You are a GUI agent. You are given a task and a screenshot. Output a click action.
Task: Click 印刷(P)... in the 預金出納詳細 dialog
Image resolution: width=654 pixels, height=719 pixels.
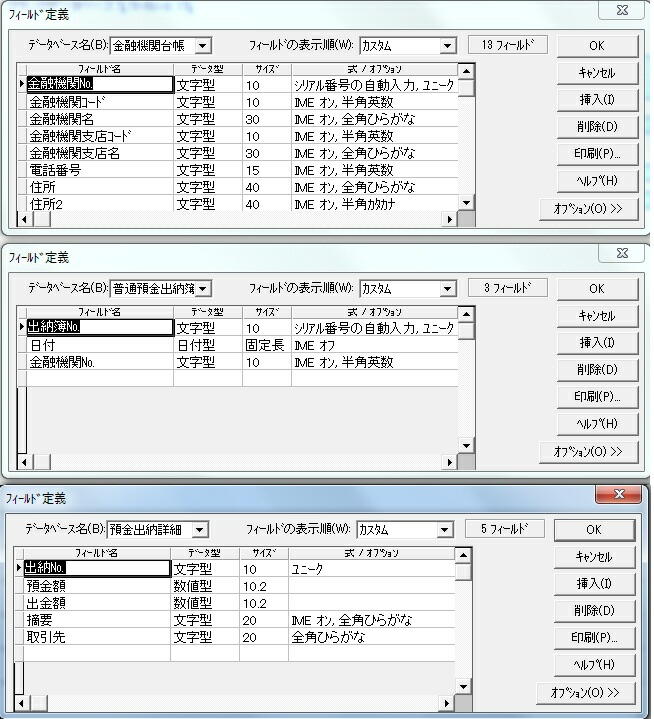pyautogui.click(x=594, y=638)
